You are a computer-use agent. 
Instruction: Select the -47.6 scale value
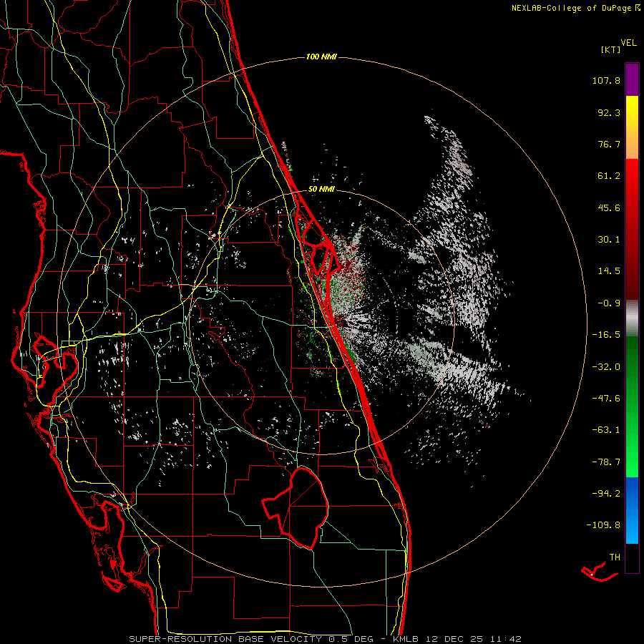606,399
